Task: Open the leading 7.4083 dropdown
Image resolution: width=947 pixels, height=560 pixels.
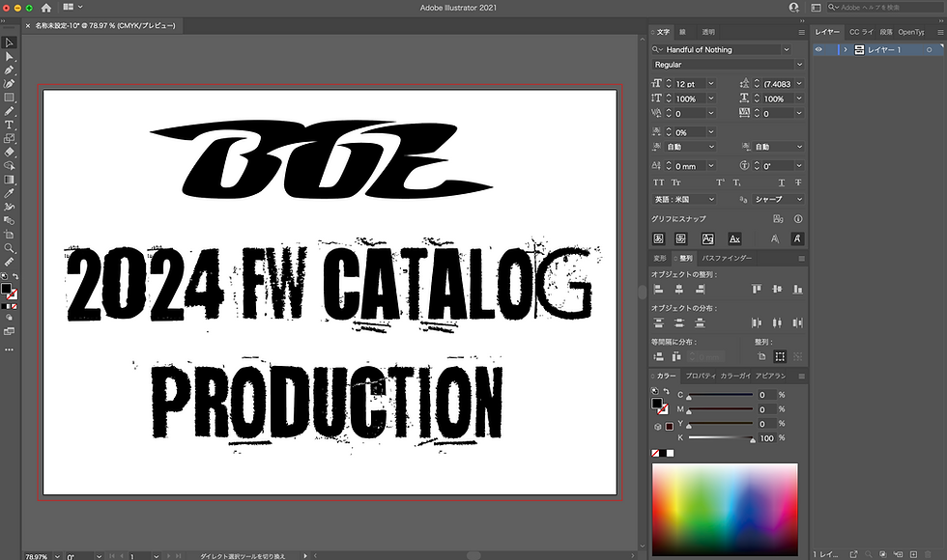Action: (800, 84)
